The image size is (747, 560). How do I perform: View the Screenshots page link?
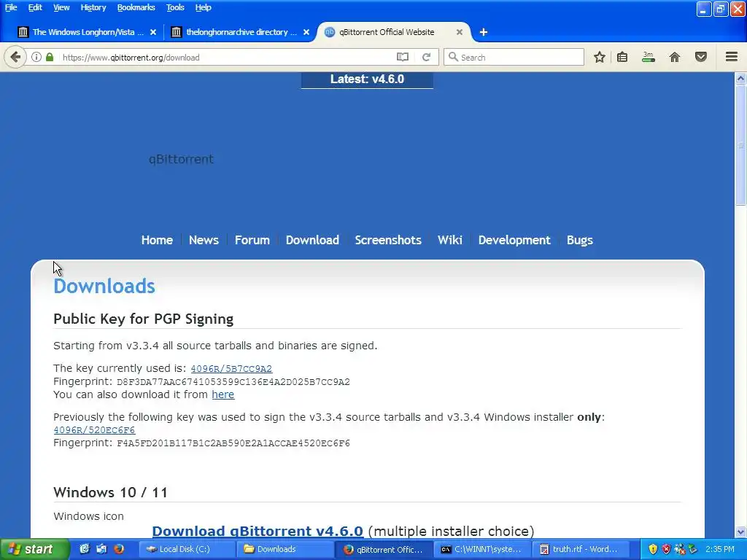click(x=388, y=240)
